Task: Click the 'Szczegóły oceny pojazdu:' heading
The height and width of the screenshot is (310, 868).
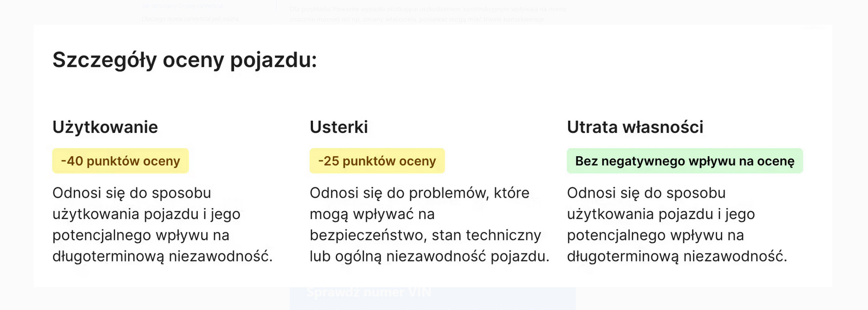Action: coord(184,60)
